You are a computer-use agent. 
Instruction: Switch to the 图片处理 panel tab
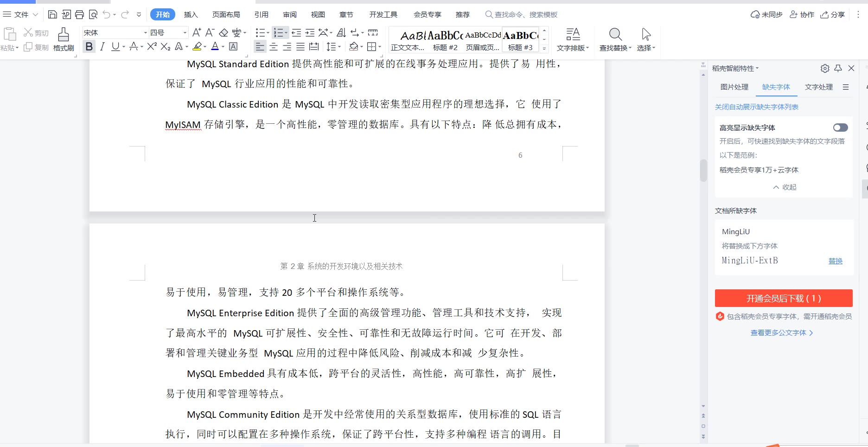(734, 87)
